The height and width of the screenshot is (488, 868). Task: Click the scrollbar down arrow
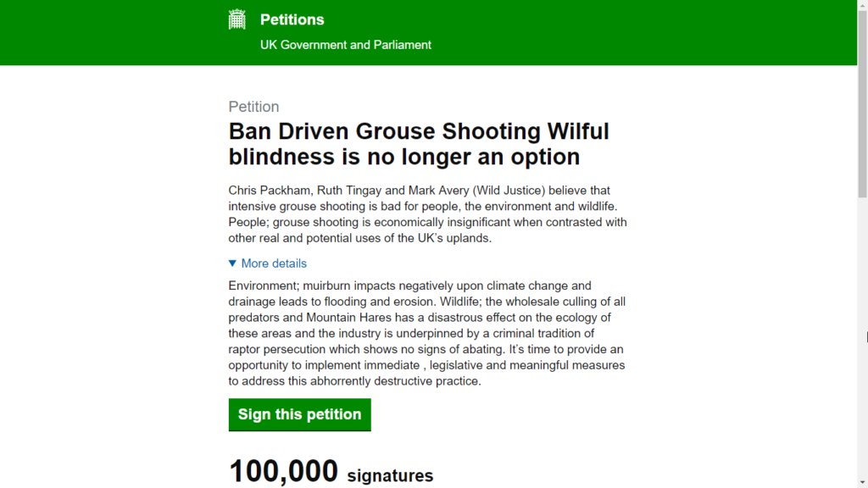click(x=862, y=482)
